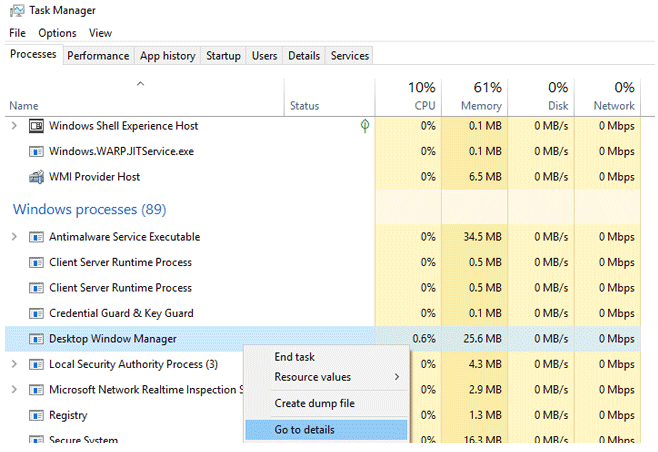Open the File menu
658x452 pixels.
pyautogui.click(x=17, y=33)
